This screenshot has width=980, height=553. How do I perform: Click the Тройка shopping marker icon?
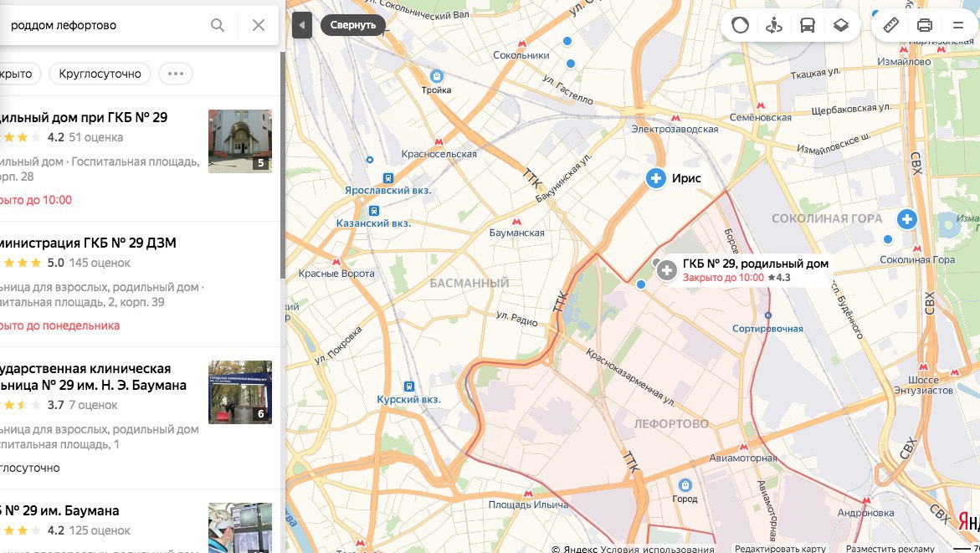[436, 76]
